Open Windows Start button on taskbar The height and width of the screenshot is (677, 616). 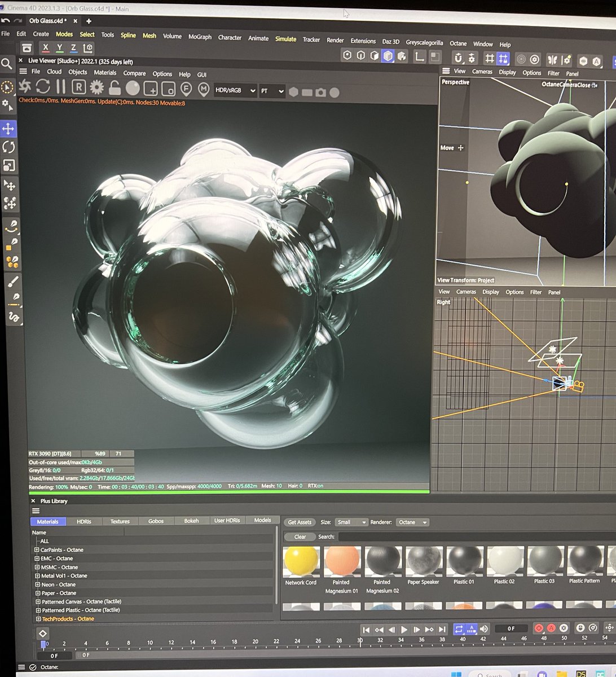[x=457, y=674]
